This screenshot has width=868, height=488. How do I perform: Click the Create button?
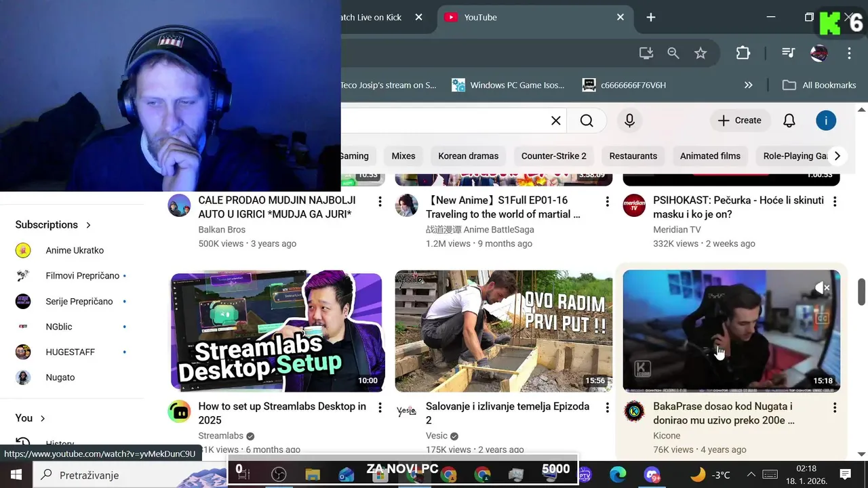(740, 121)
